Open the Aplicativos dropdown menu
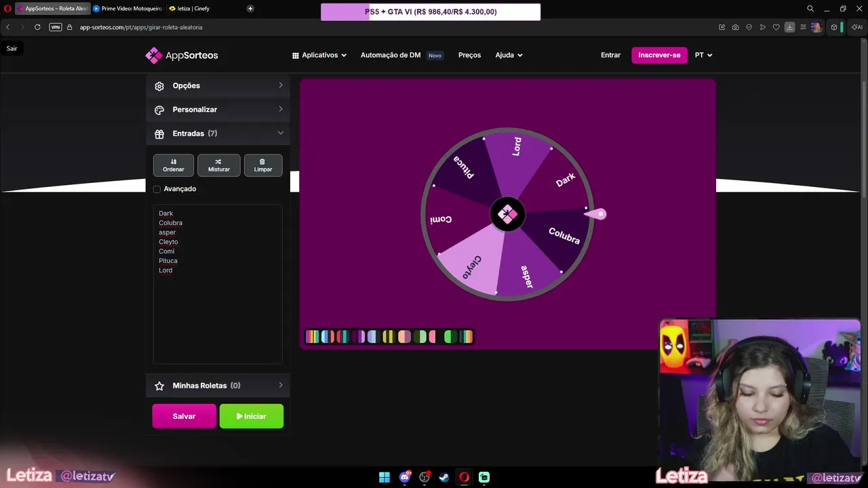 click(319, 56)
